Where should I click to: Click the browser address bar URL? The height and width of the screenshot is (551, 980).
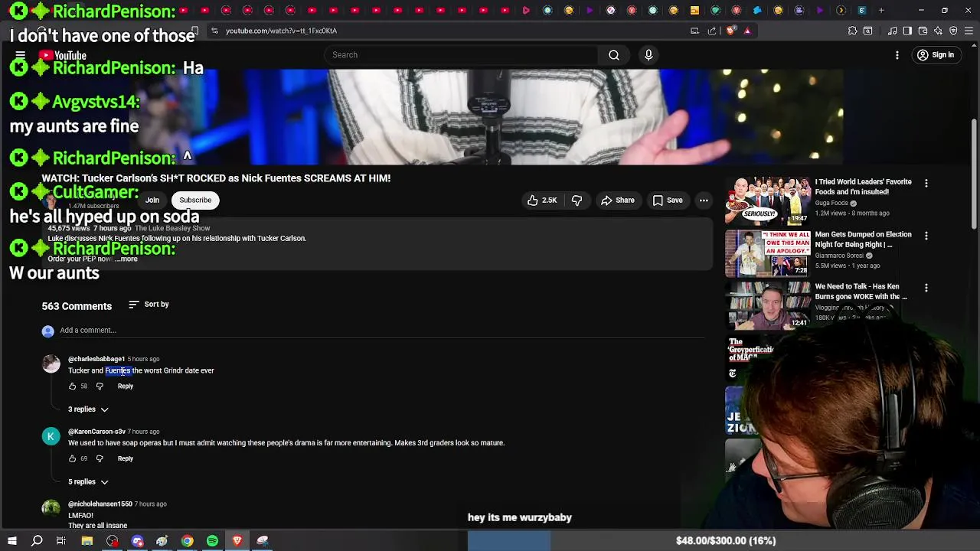coord(281,31)
